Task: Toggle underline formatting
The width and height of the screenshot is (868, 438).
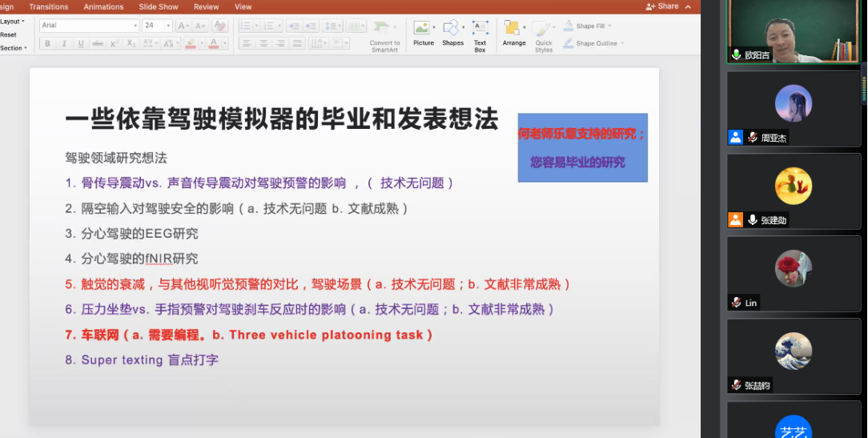Action: point(80,43)
